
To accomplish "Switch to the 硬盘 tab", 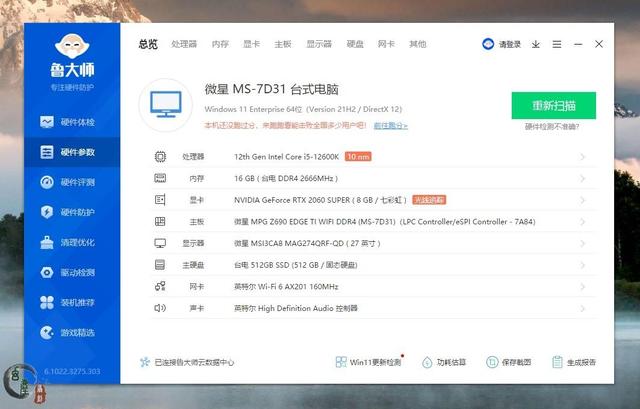I will coord(355,44).
